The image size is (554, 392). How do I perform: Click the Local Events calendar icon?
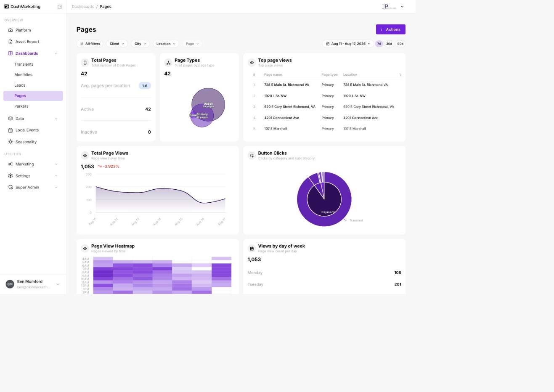[11, 130]
